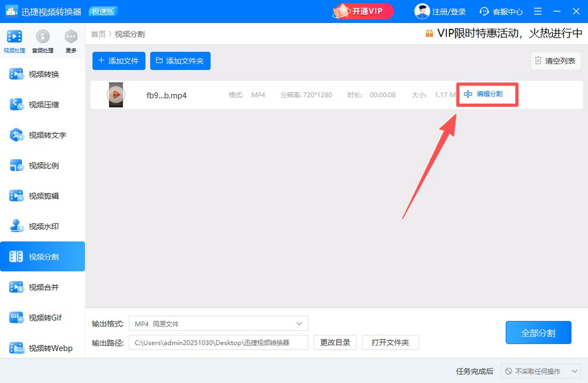Play the fb9...b.mp4 video thumbnail
588x383 pixels.
[x=116, y=95]
